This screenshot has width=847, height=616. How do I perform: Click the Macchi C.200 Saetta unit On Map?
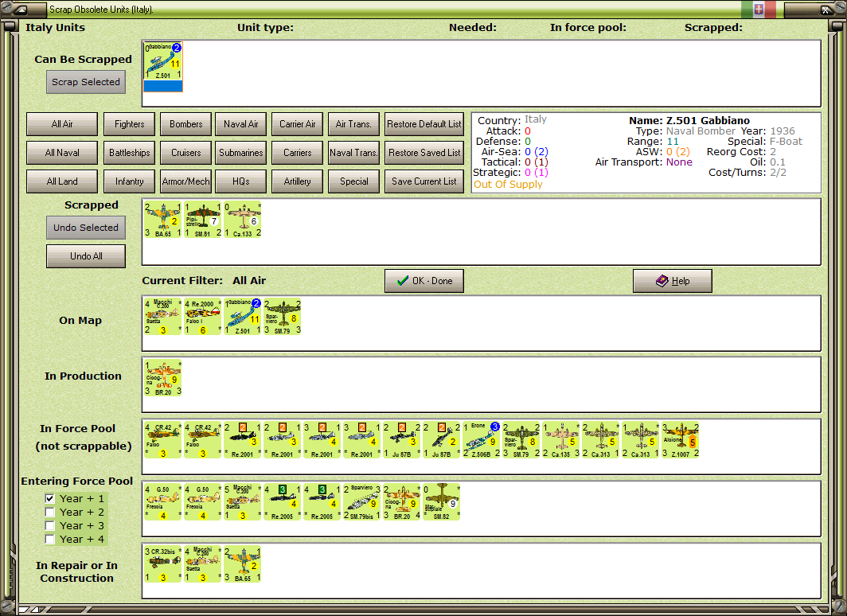pos(163,317)
